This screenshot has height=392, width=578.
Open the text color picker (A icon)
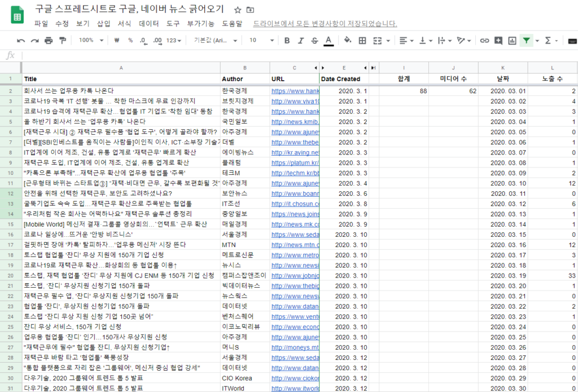coord(329,41)
